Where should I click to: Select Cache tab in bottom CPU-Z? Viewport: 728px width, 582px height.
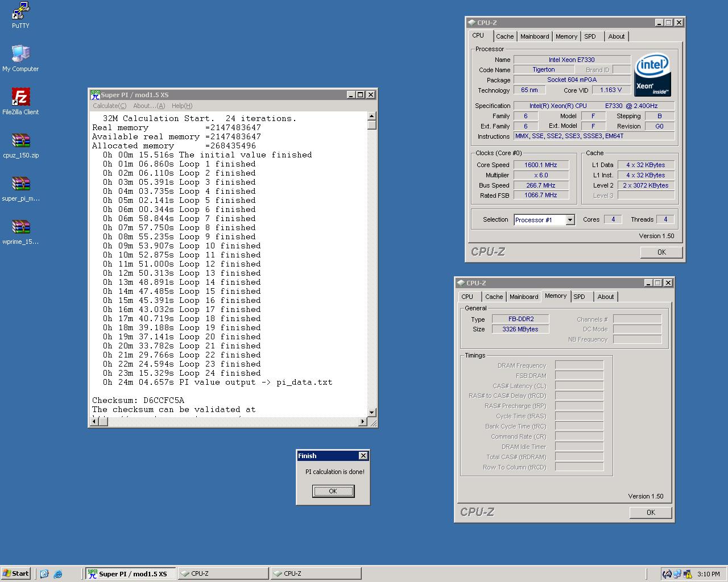494,297
